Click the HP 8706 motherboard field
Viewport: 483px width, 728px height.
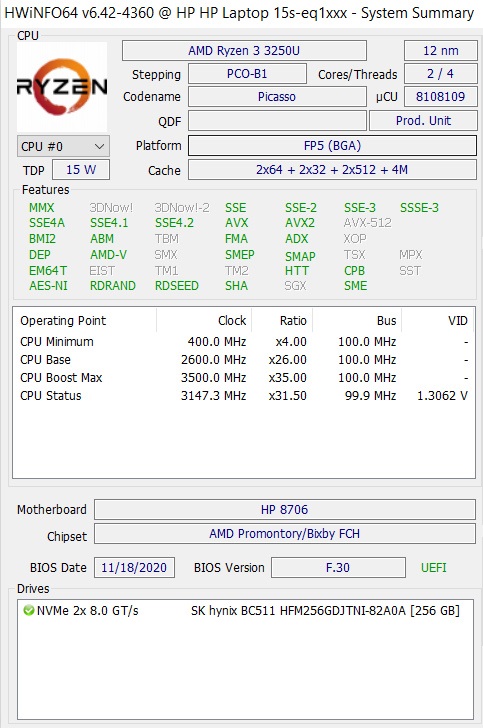pyautogui.click(x=285, y=510)
